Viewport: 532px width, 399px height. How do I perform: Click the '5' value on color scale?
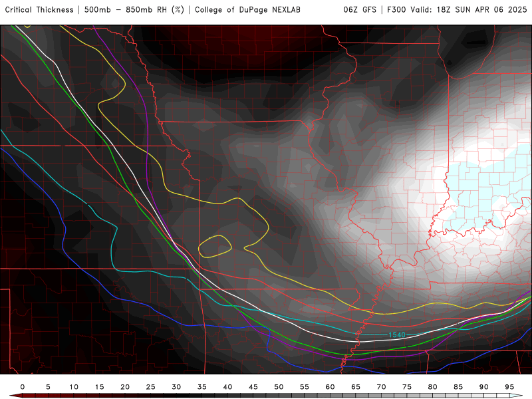(x=48, y=387)
